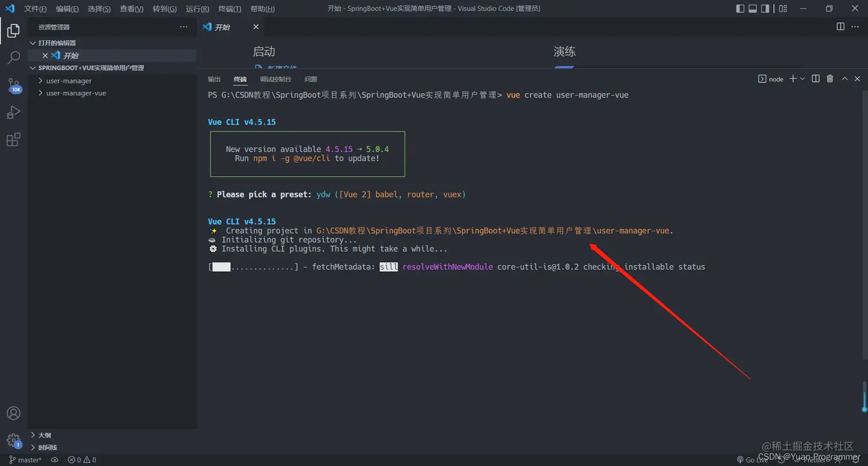Open errors and warnings count in status bar
This screenshot has width=868, height=466.
click(x=82, y=460)
